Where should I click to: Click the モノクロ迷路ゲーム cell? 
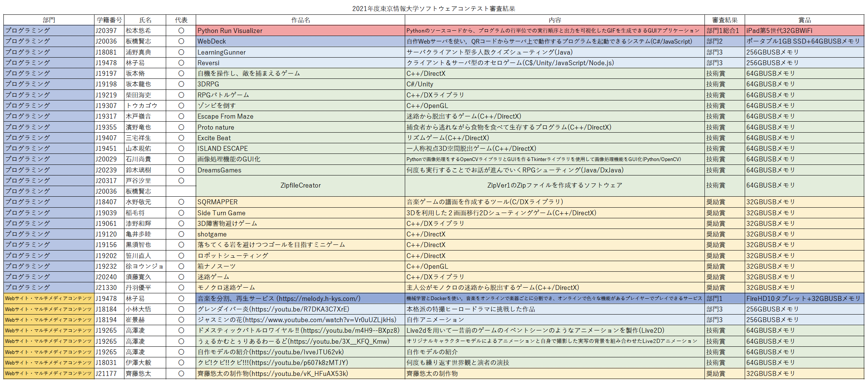[x=300, y=288]
